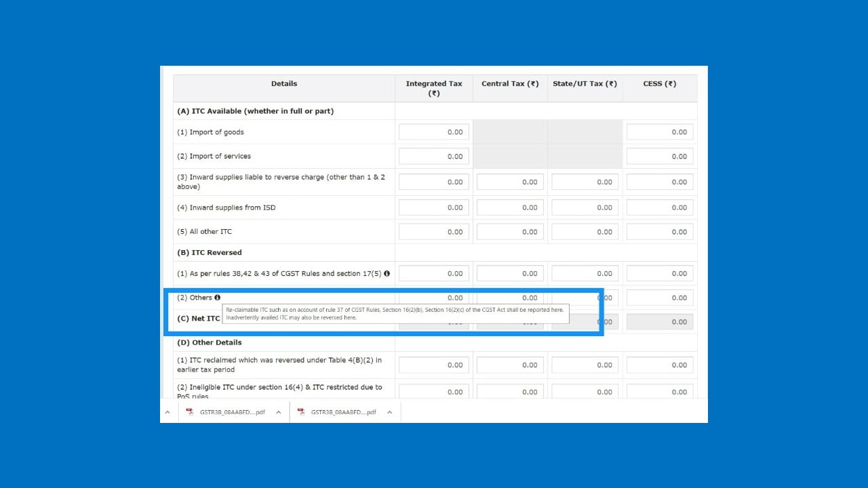The width and height of the screenshot is (868, 488).
Task: Select Integrated Tax field for Import of services
Action: 433,157
